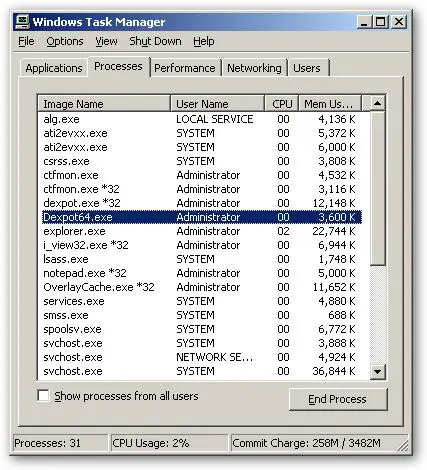Screen dimensions: 427x470
Task: Click the scroll down arrow in process list
Action: (x=377, y=371)
